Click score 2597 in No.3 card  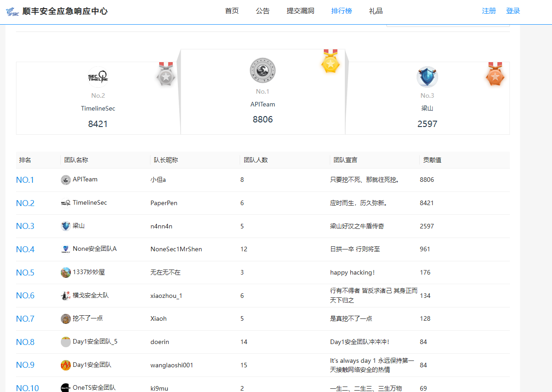tap(427, 124)
